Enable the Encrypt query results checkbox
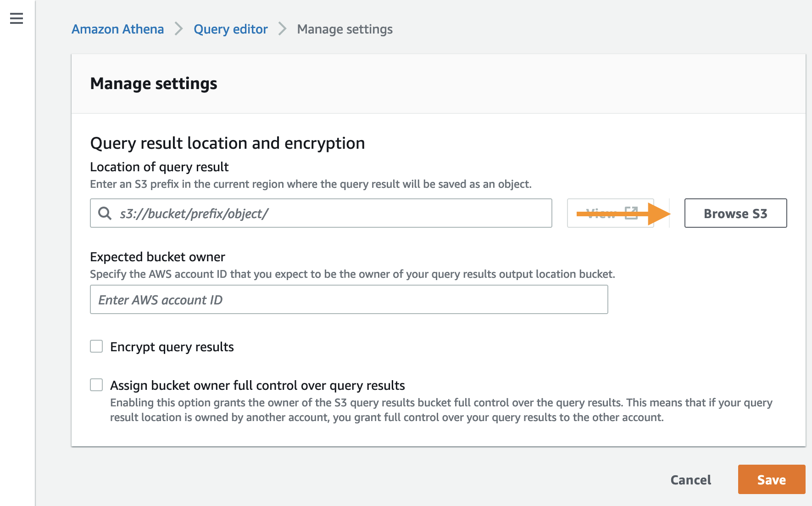 (x=96, y=346)
